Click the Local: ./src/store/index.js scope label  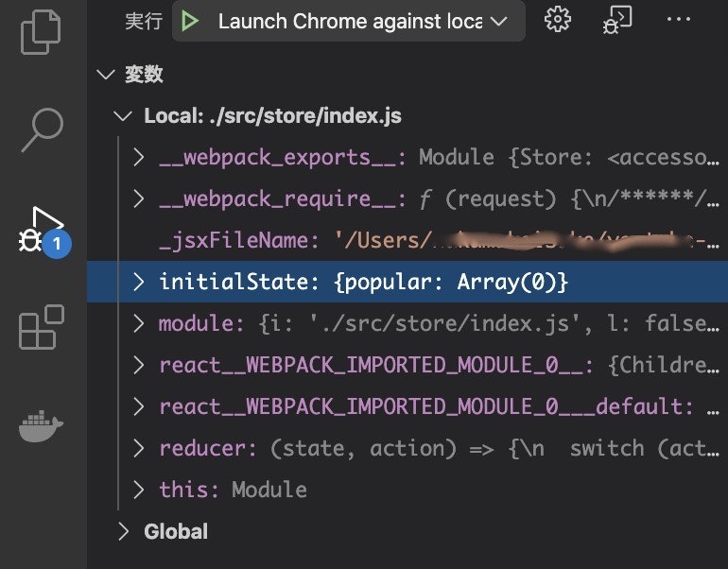[272, 116]
